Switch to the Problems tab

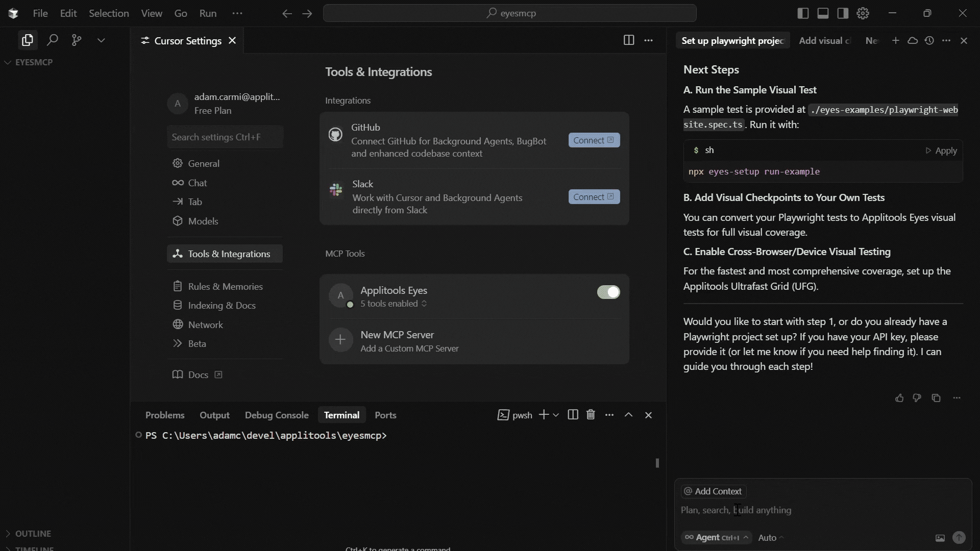coord(165,415)
